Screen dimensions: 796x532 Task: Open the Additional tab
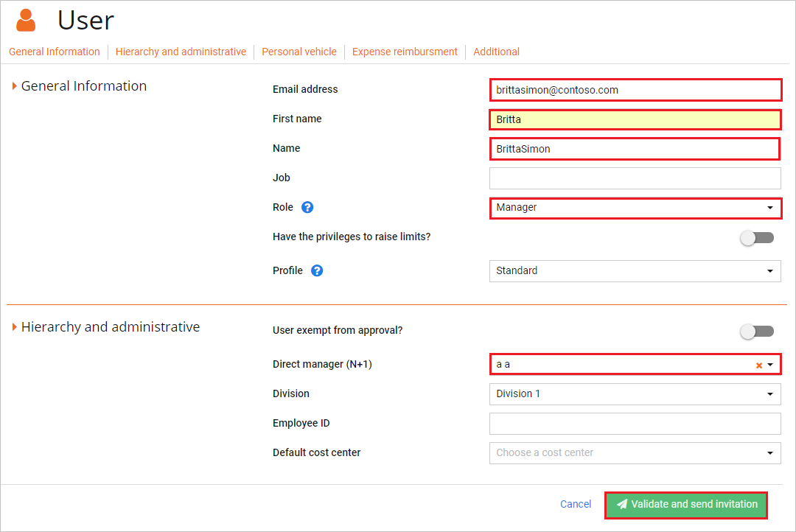pyautogui.click(x=496, y=52)
